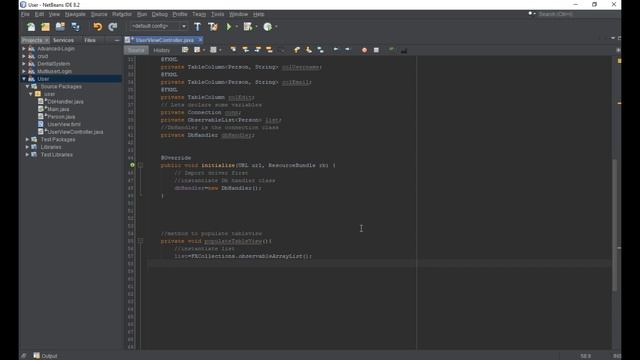The image size is (640, 360).
Task: Click the New File toolbar icon
Action: point(31,27)
